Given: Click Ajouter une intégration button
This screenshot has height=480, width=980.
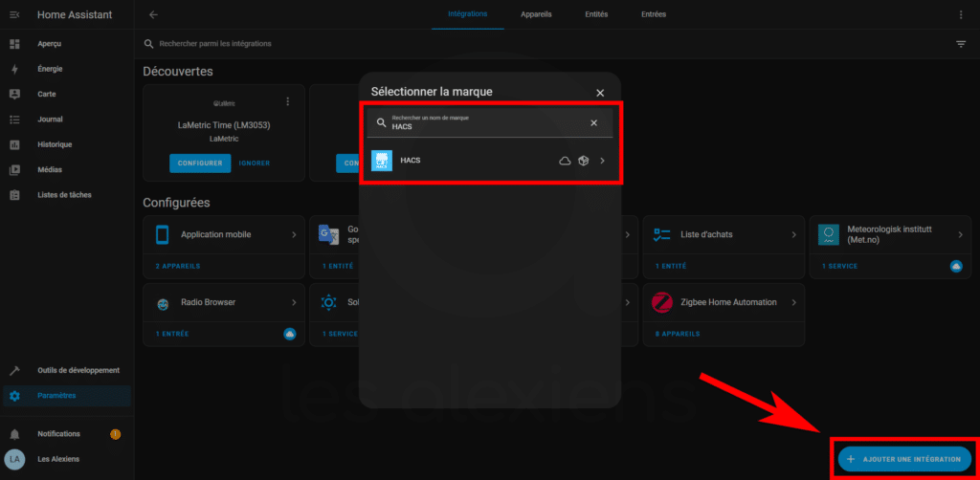Looking at the screenshot, I should click(904, 459).
